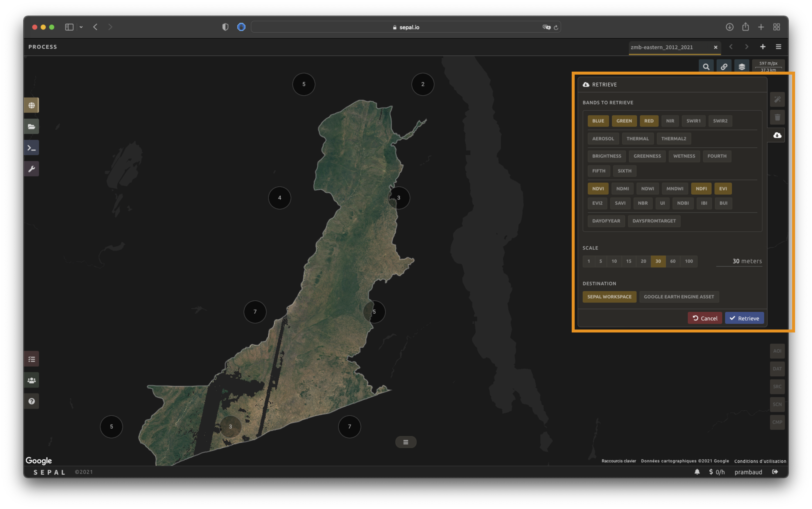Click the map search magnifier icon
Screen dimensions: 812x509
coord(706,67)
